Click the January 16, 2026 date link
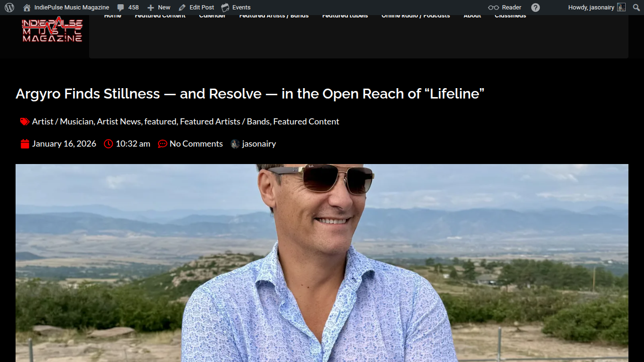The height and width of the screenshot is (362, 644). [x=64, y=144]
